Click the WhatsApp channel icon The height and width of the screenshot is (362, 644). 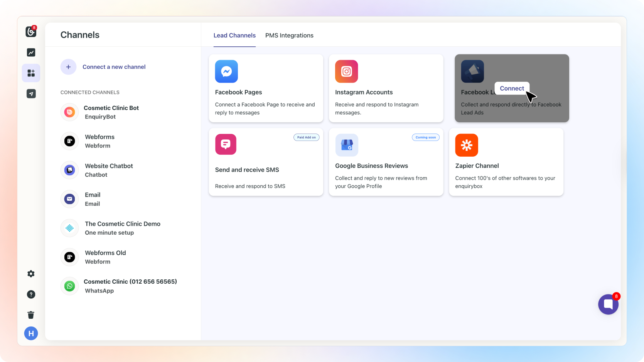click(69, 286)
